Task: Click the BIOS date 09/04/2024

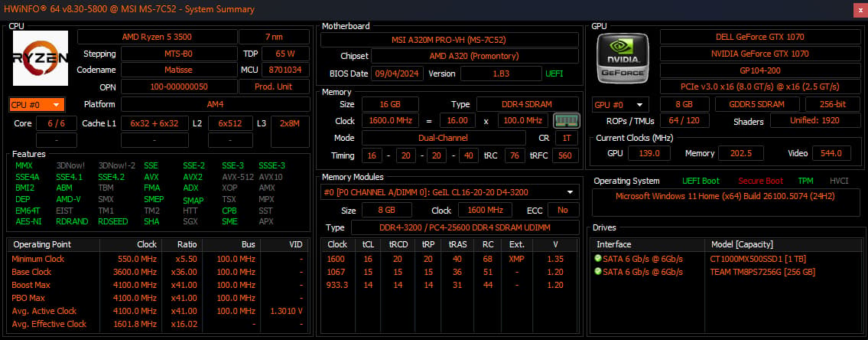Action: (x=397, y=74)
